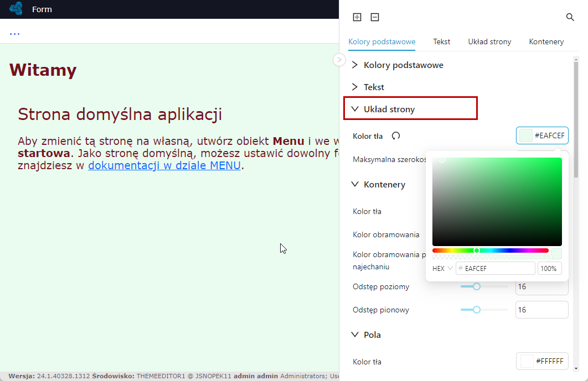Click the hue slider in color picker
The width and height of the screenshot is (588, 381).
pyautogui.click(x=491, y=250)
